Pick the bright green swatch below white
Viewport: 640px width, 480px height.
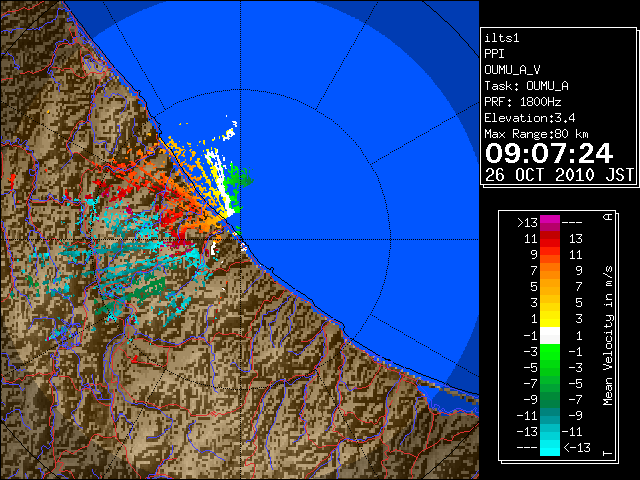550,352
